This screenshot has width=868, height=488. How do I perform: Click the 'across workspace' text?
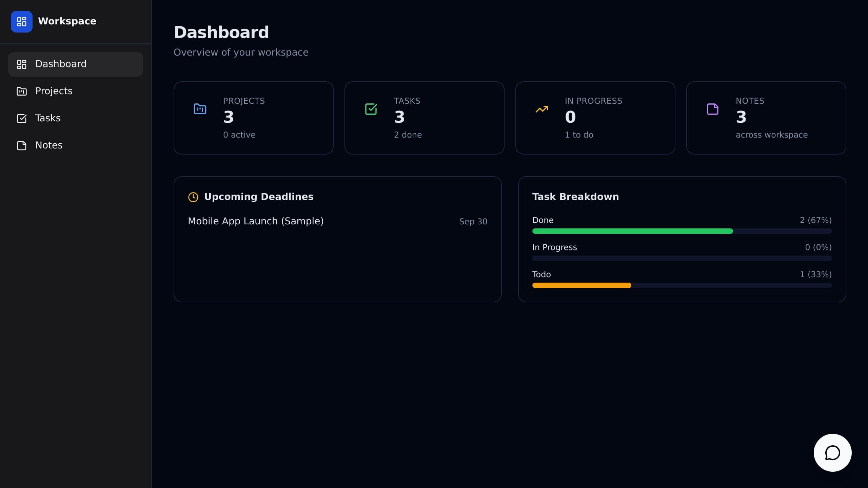[x=772, y=135]
